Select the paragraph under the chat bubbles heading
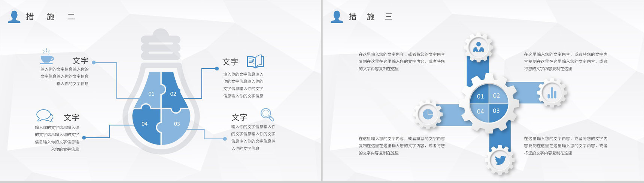 tap(57, 138)
